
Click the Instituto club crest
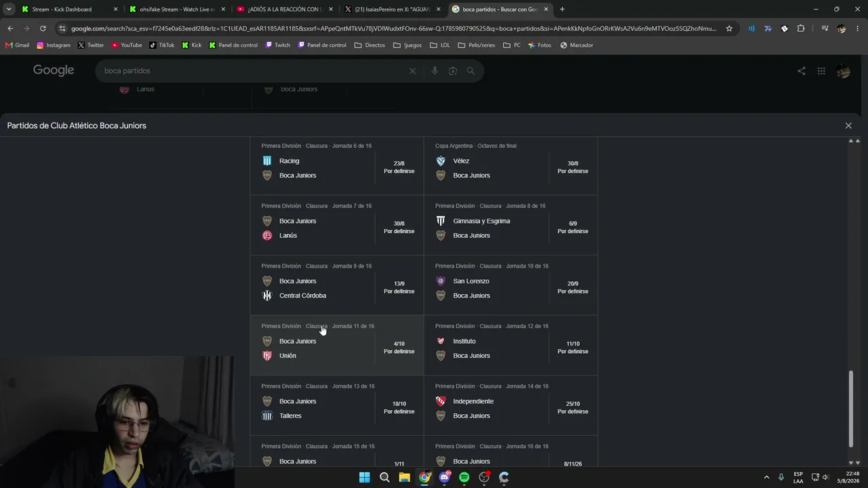click(441, 341)
